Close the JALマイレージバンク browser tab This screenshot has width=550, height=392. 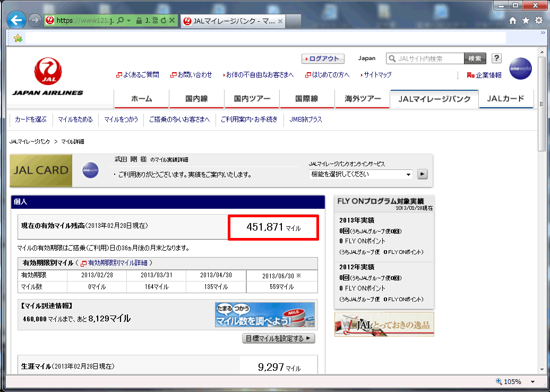(x=280, y=21)
